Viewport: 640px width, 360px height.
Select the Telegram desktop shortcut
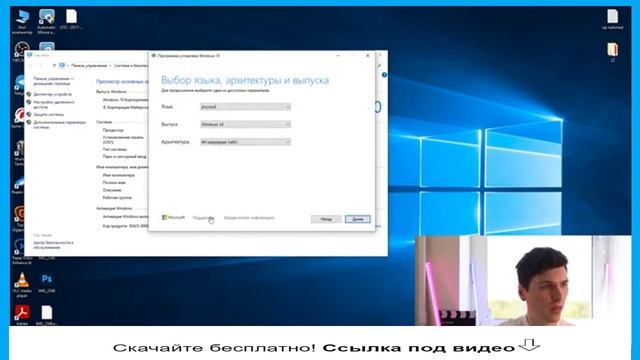click(x=20, y=85)
